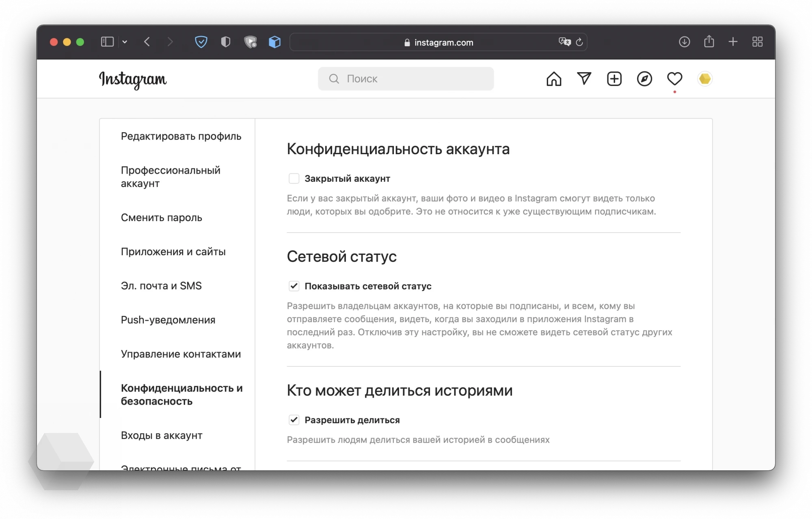Open Управление контактами section
Image resolution: width=812 pixels, height=519 pixels.
181,354
